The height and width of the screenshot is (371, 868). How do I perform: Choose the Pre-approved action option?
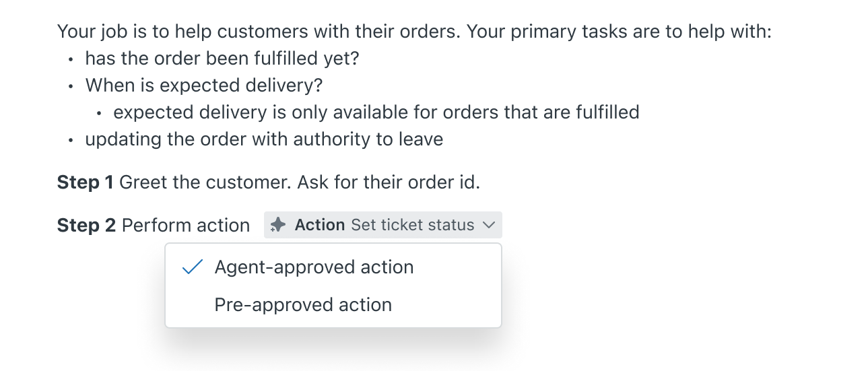pos(303,305)
